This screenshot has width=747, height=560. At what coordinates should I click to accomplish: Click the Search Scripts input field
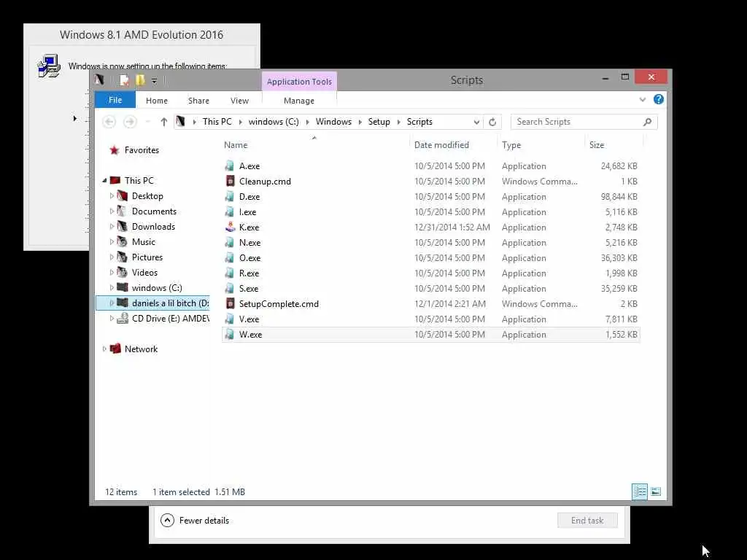[584, 122]
